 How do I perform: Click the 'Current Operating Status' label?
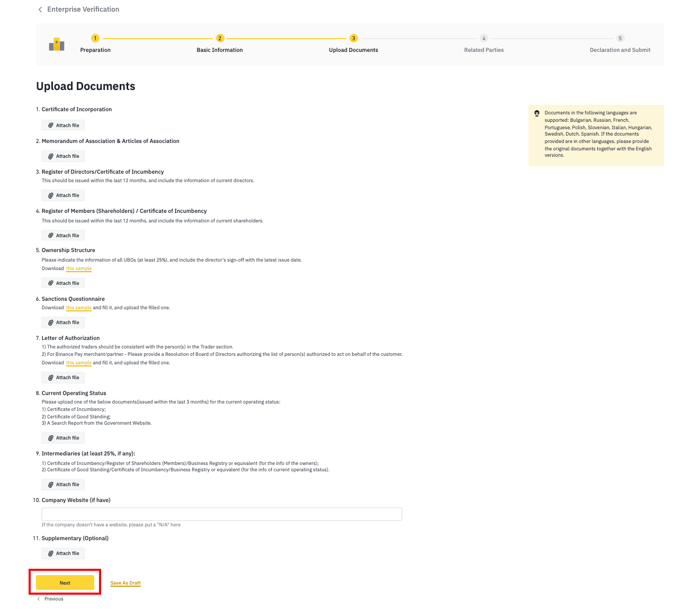pos(74,393)
